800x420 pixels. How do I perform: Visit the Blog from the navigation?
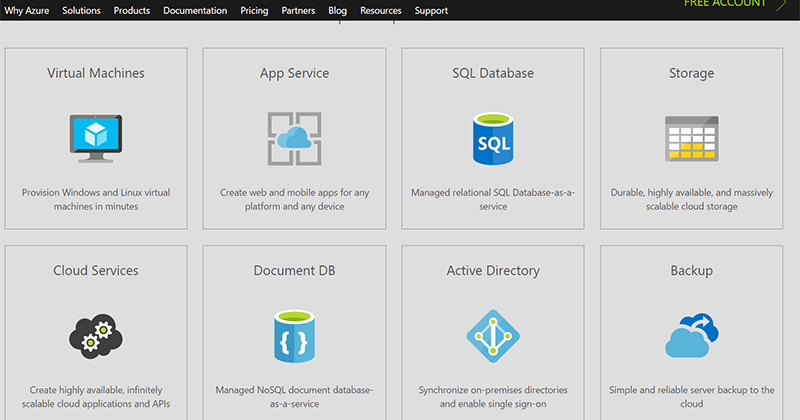pos(337,10)
